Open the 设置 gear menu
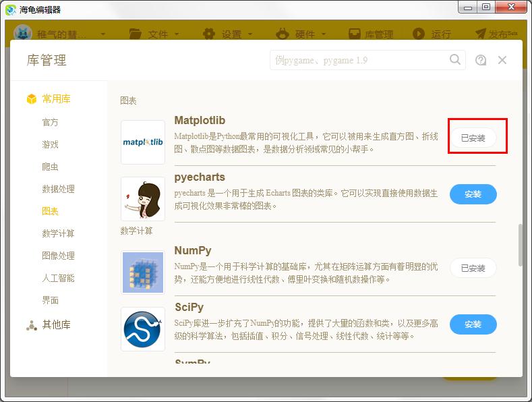532x402 pixels. tap(228, 34)
